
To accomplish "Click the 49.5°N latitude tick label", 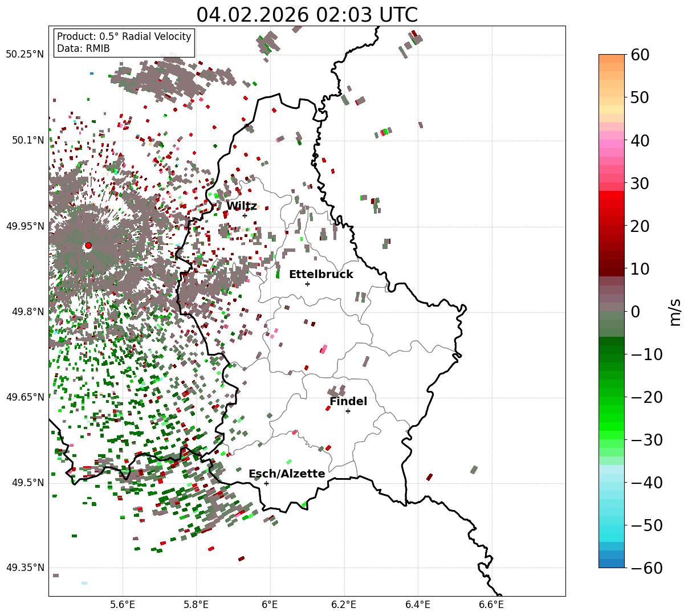I will (27, 483).
